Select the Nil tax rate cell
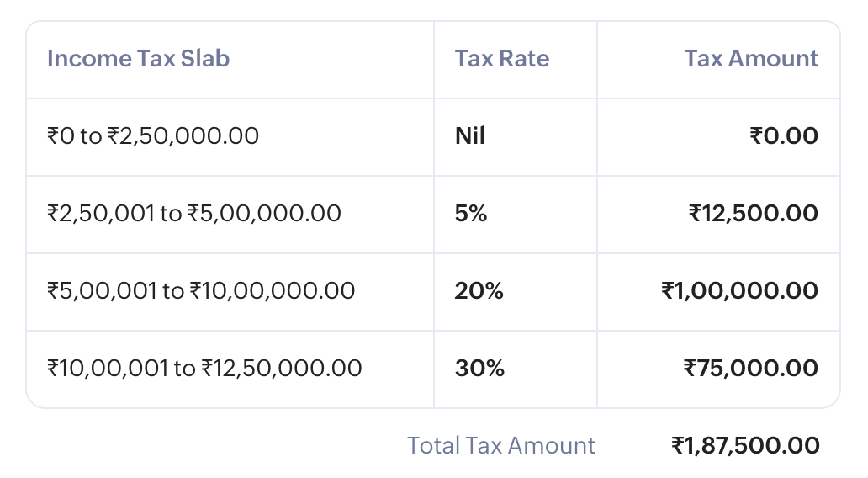This screenshot has width=868, height=478. tap(470, 136)
